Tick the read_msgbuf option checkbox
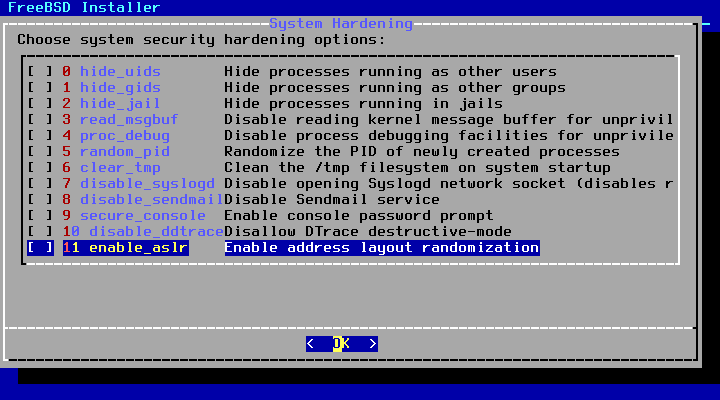Viewport: 720px width, 400px height. click(40, 119)
